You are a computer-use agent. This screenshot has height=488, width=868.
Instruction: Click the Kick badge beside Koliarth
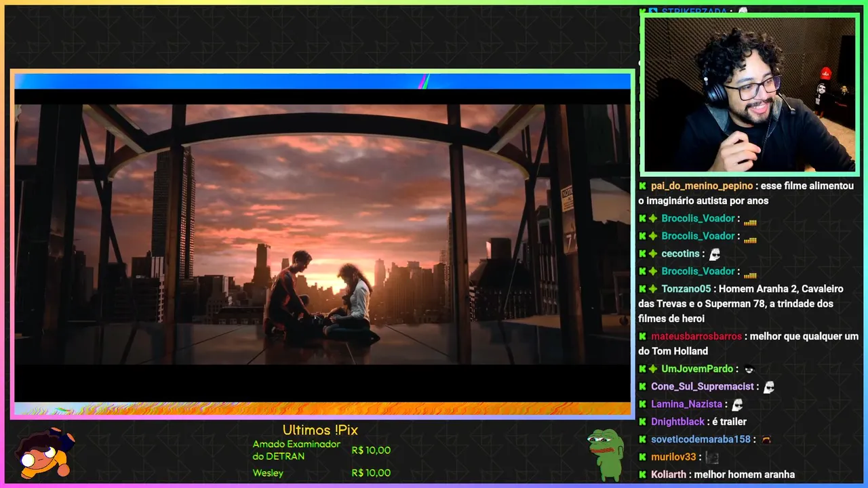click(642, 474)
